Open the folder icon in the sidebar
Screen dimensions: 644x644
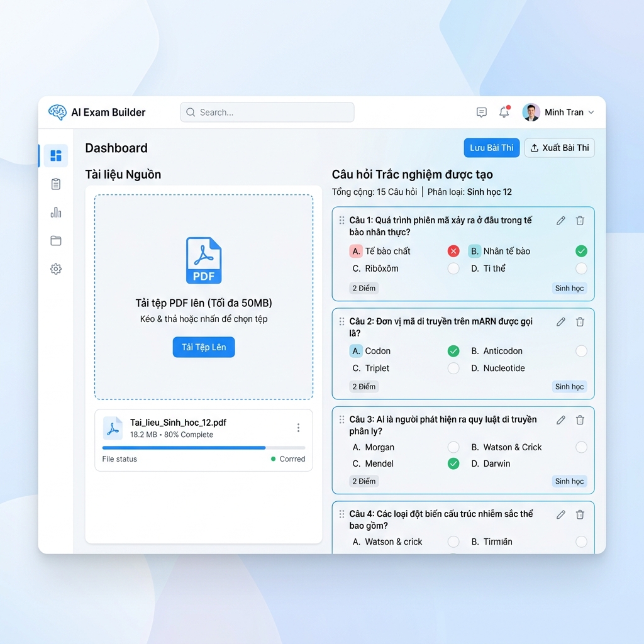tap(56, 241)
